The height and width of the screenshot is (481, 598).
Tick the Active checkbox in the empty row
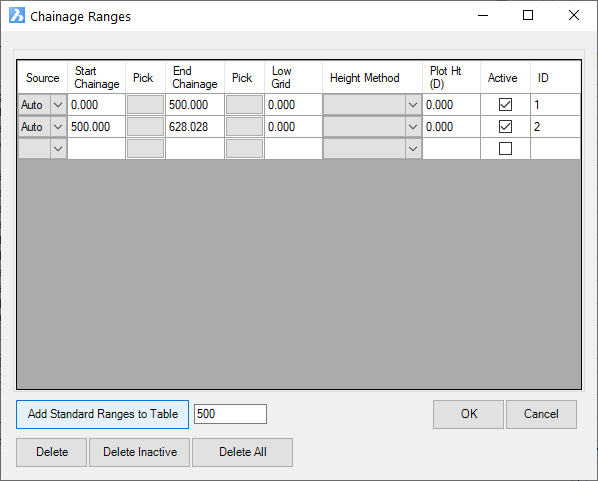(x=505, y=148)
